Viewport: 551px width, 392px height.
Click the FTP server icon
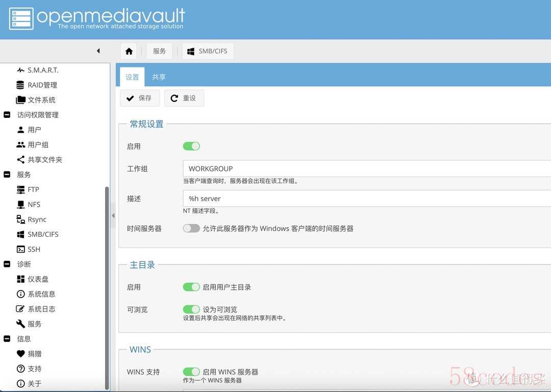point(20,189)
